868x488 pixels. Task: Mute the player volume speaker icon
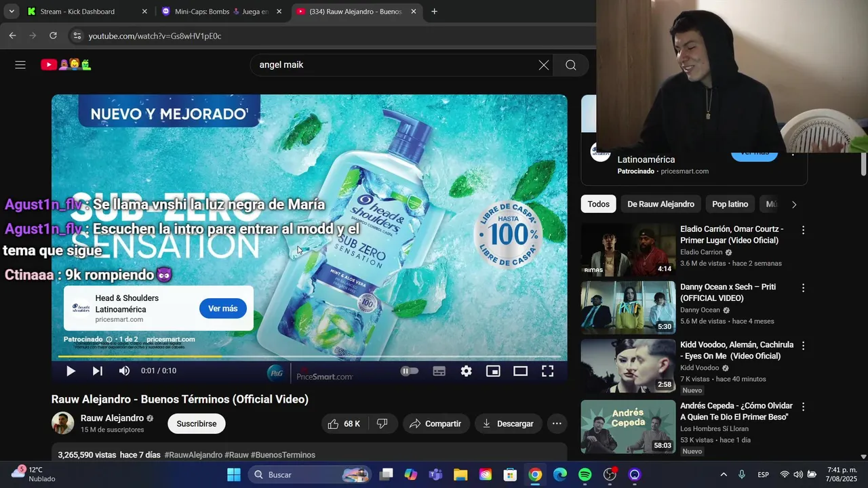point(124,371)
